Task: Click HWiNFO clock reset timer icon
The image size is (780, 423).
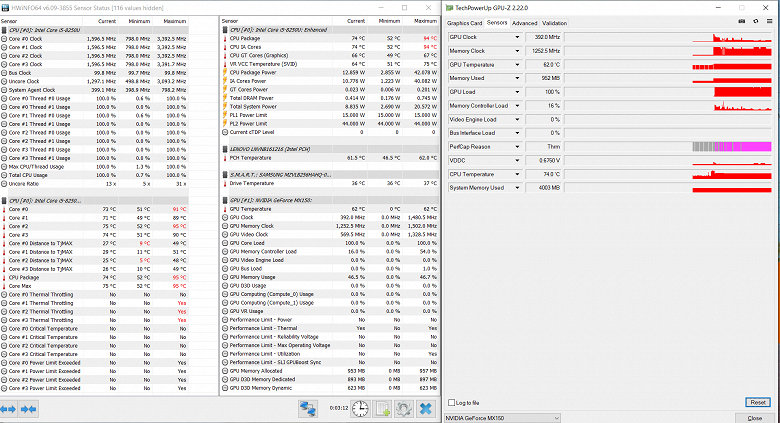Action: [360, 409]
